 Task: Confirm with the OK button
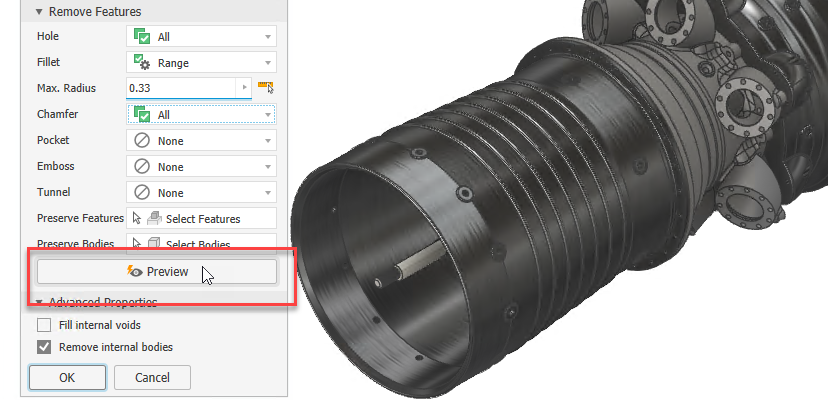point(67,377)
